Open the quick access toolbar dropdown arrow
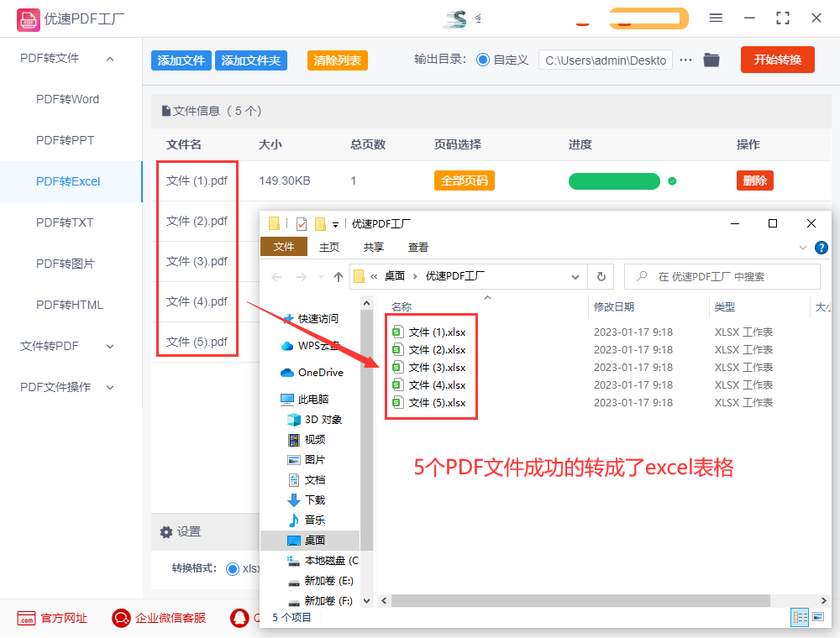 click(x=335, y=225)
